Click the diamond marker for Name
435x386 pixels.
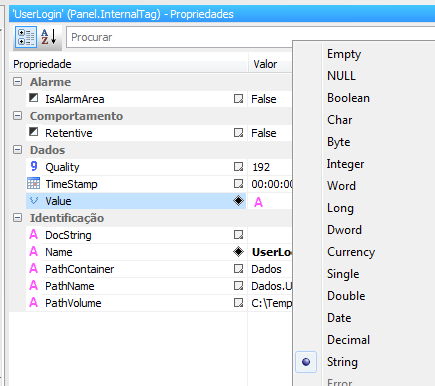238,252
